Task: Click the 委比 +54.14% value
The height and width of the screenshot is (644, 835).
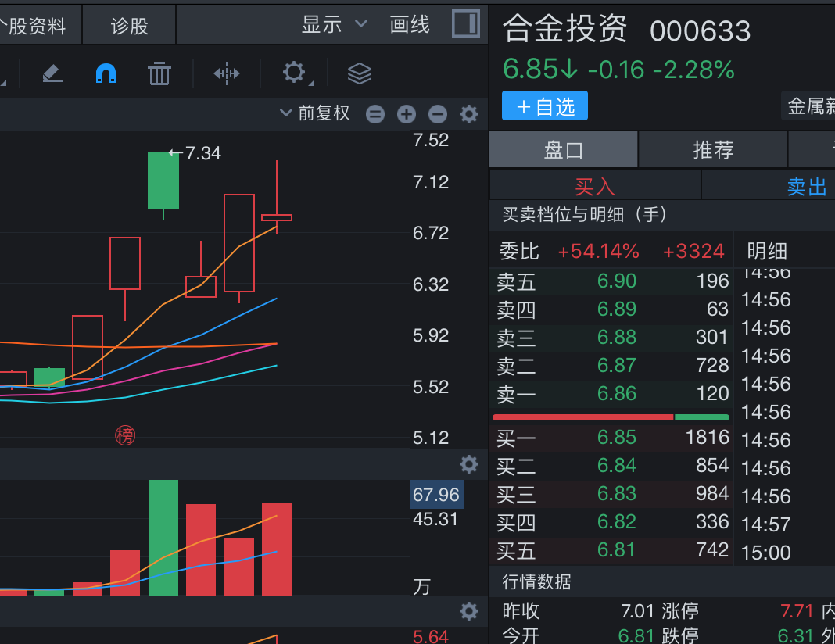Action: 598,251
